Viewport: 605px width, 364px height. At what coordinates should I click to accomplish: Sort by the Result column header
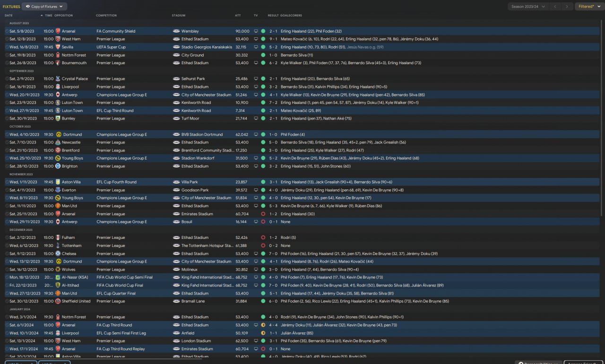click(x=273, y=16)
